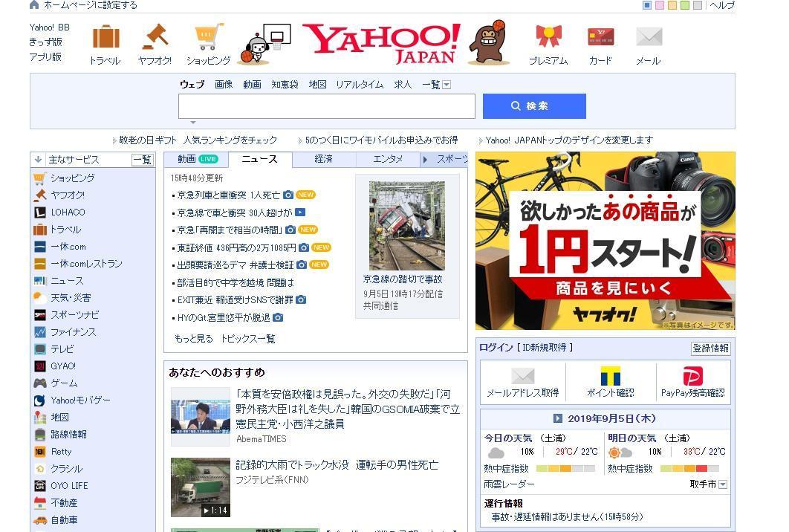789x532 pixels.
Task: Click the 天気・災害 icon in sidebar
Action: pyautogui.click(x=40, y=298)
